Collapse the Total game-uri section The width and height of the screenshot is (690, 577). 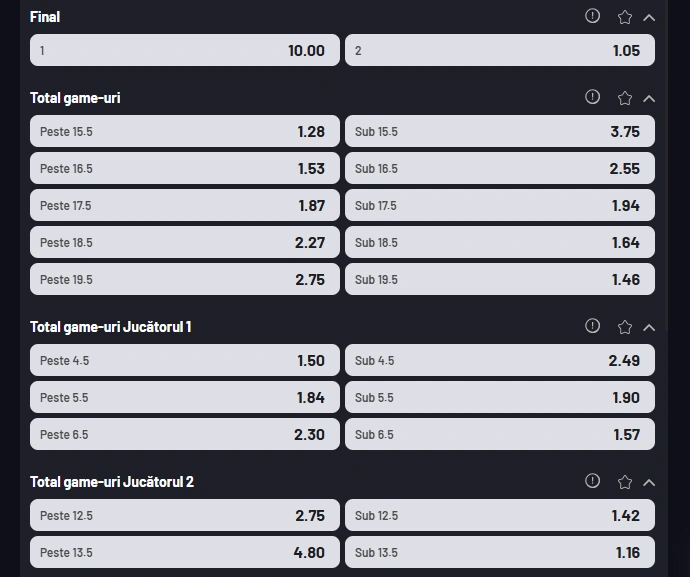click(649, 99)
